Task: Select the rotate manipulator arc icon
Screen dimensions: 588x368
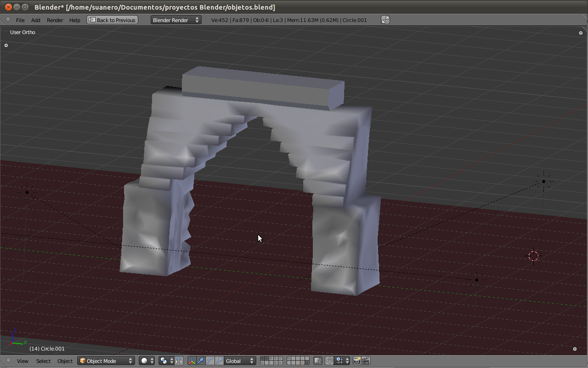Action: [210, 361]
